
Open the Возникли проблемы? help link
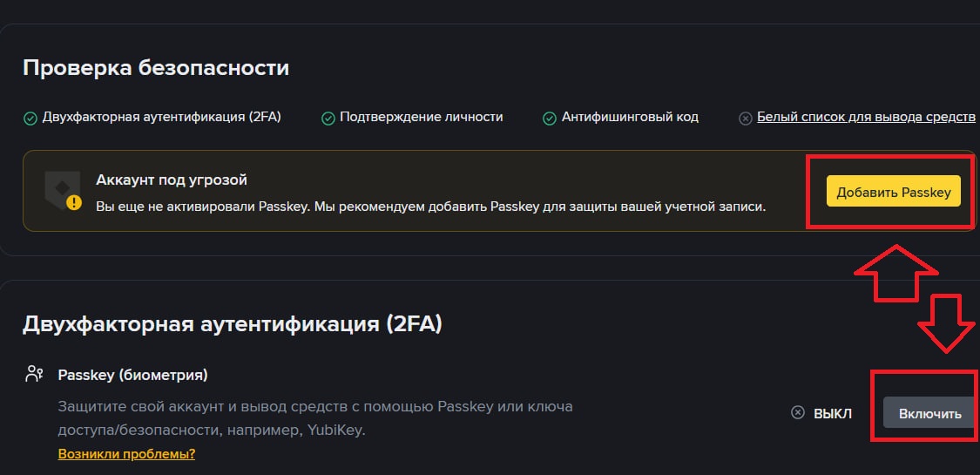(126, 454)
